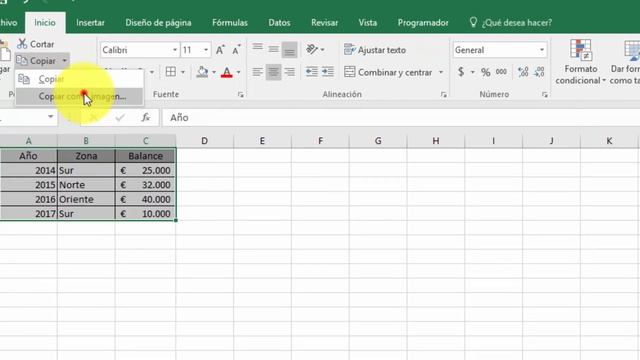Click the Zona header cell

pyautogui.click(x=86, y=156)
